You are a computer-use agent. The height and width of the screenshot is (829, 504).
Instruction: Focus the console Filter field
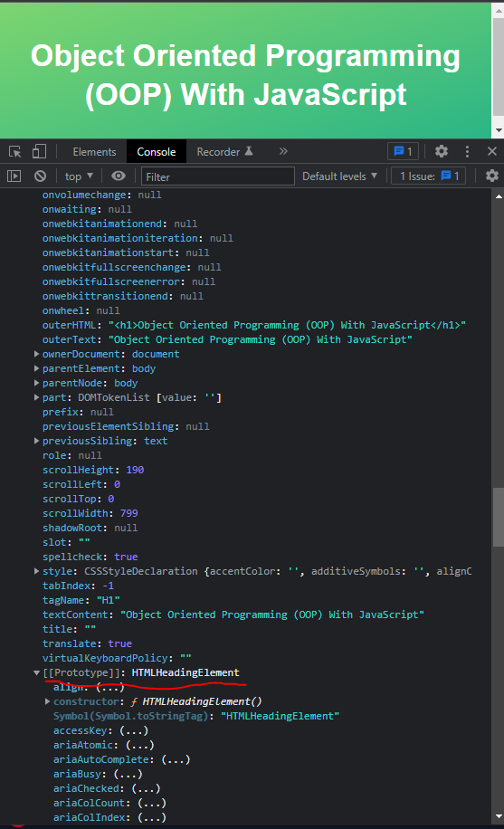pos(217,176)
